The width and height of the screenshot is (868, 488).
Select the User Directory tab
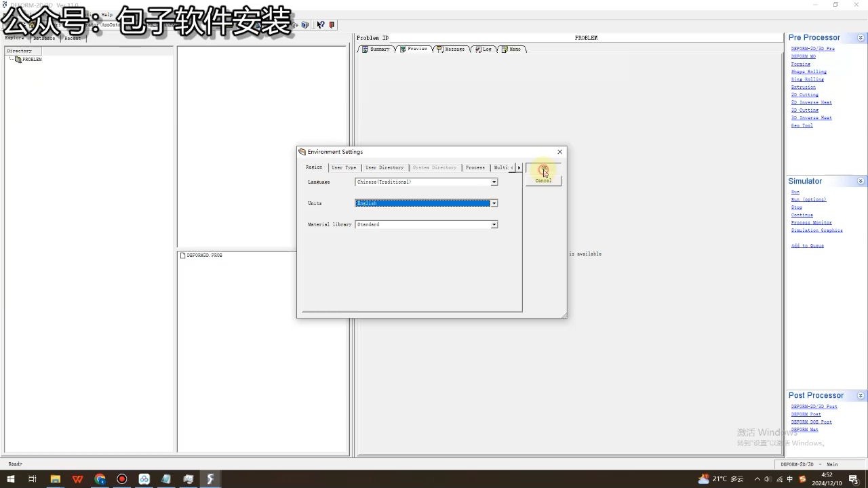pos(384,167)
